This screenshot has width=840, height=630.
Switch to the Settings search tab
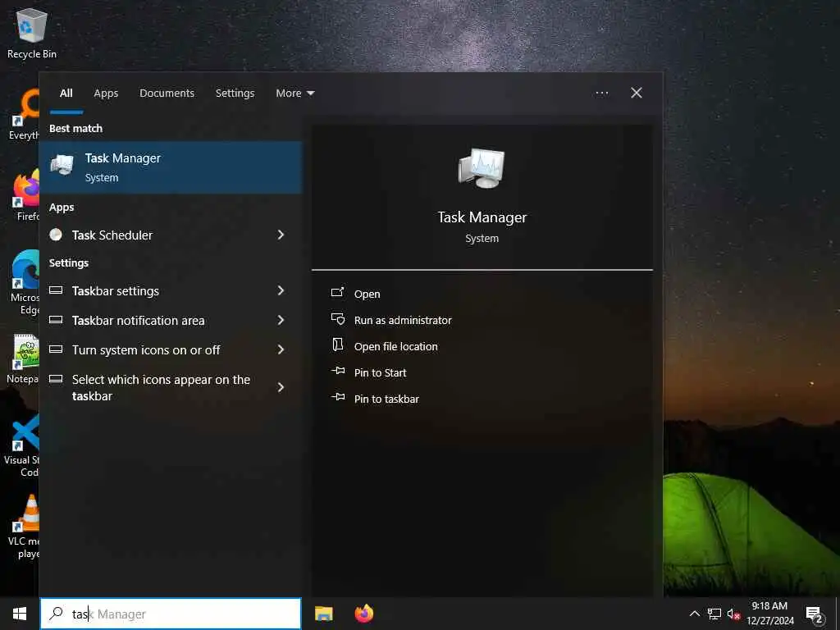click(235, 94)
